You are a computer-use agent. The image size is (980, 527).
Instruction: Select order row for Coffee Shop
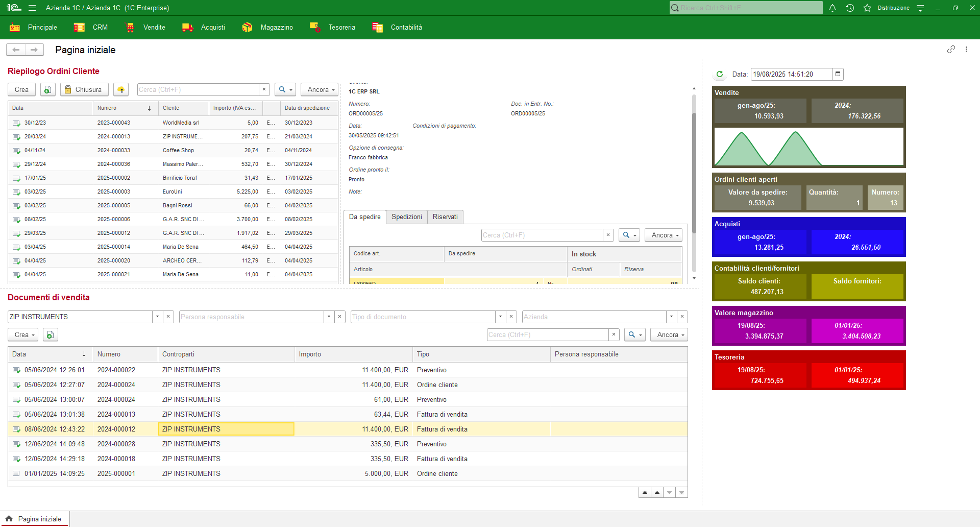[173, 150]
